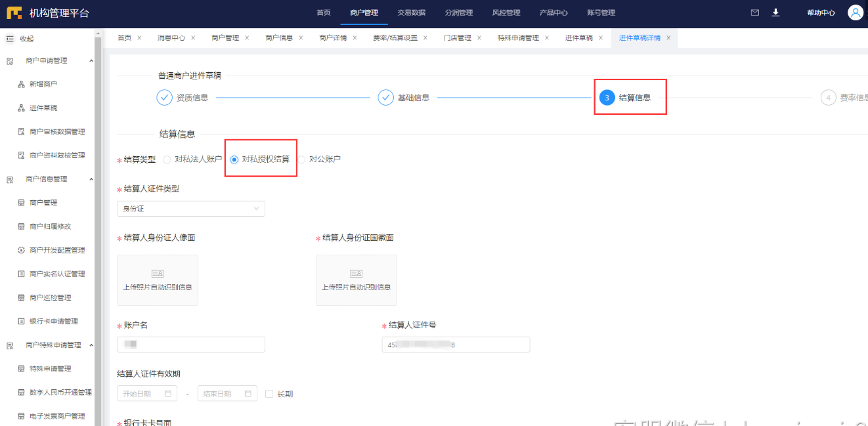
Task: Open the mail messages icon
Action: (x=755, y=12)
